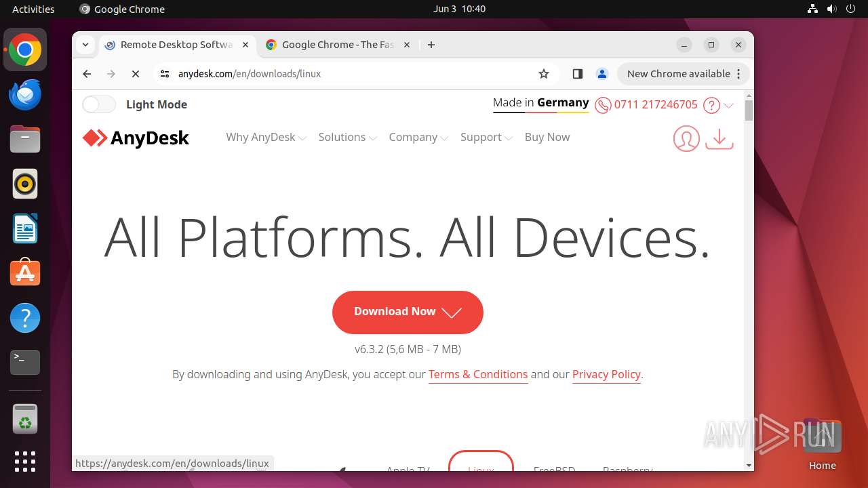
Task: Launch Google Chrome from dock
Action: point(25,49)
